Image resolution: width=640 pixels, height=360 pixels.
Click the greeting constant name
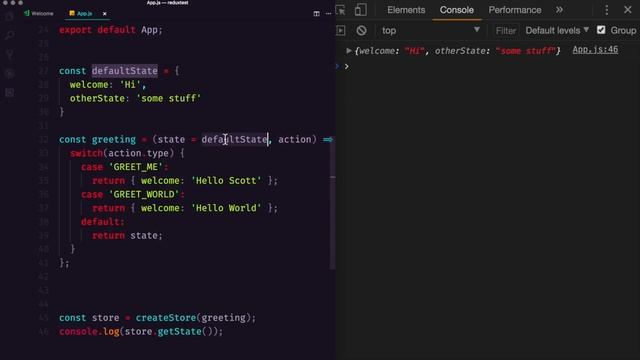pos(113,140)
